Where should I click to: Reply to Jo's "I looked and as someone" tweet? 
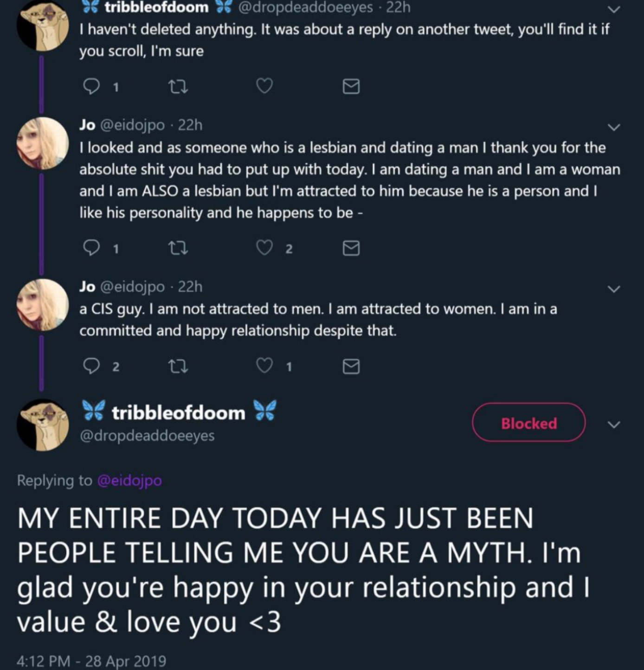[91, 249]
